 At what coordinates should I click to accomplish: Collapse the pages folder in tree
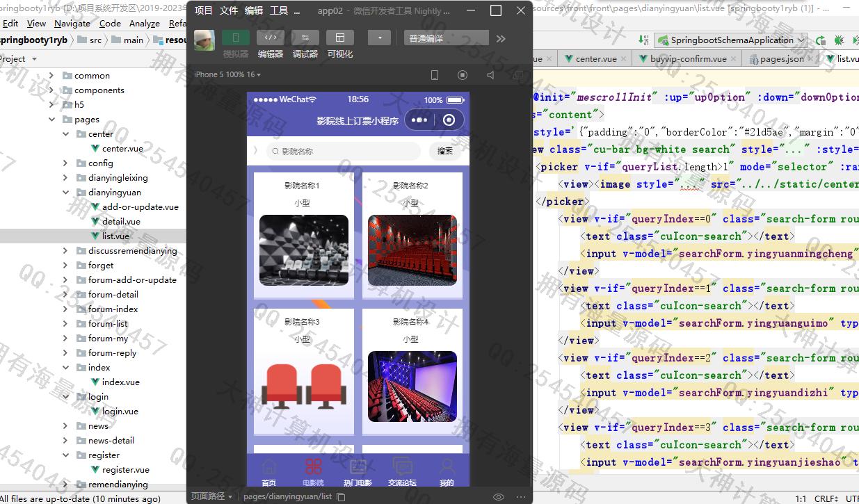coord(51,120)
